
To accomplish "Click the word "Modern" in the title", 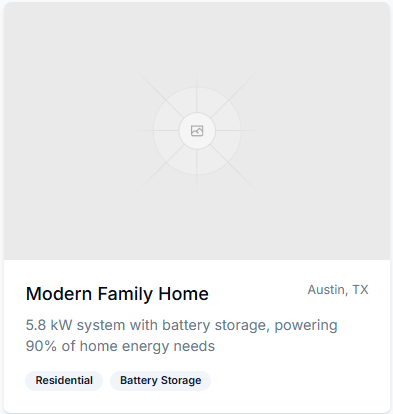I will point(59,294).
